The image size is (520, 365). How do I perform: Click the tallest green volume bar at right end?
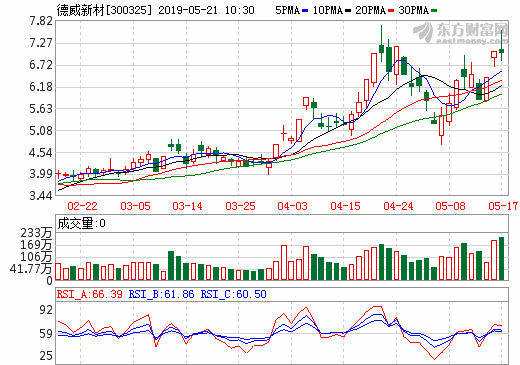tap(501, 258)
